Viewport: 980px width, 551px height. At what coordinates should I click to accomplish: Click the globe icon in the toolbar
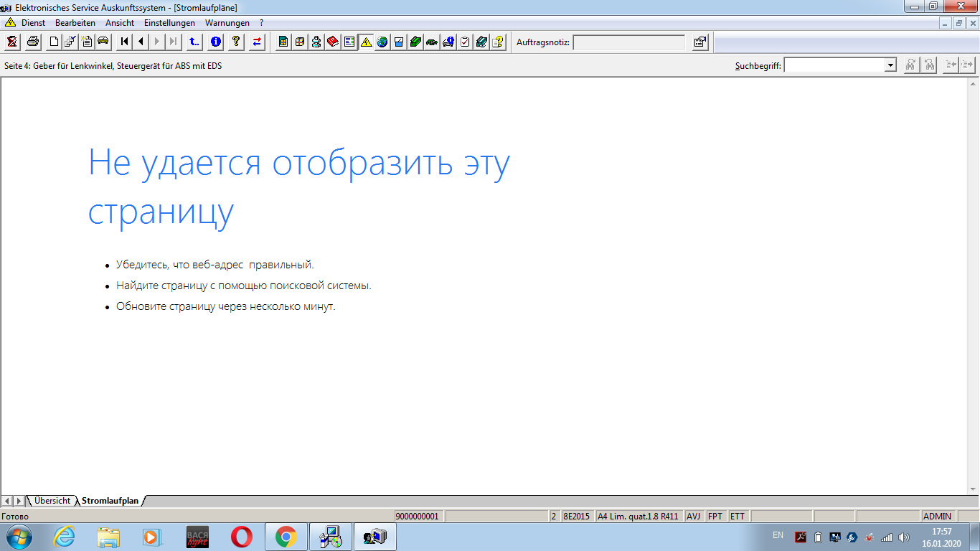tap(382, 42)
